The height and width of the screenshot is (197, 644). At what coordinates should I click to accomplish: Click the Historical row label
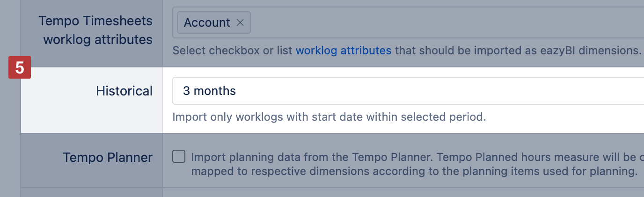point(124,91)
